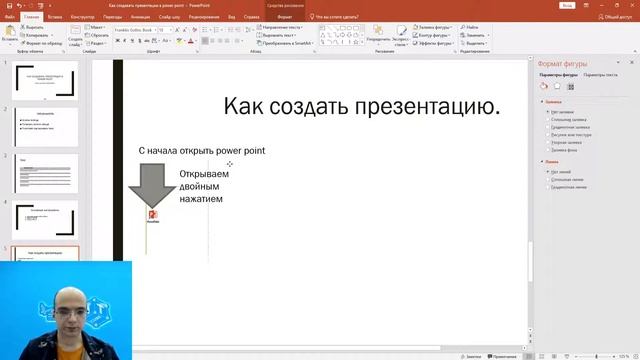Click Sign in (Вход) button
Viewport: 640px width, 360px height.
pyautogui.click(x=567, y=5)
